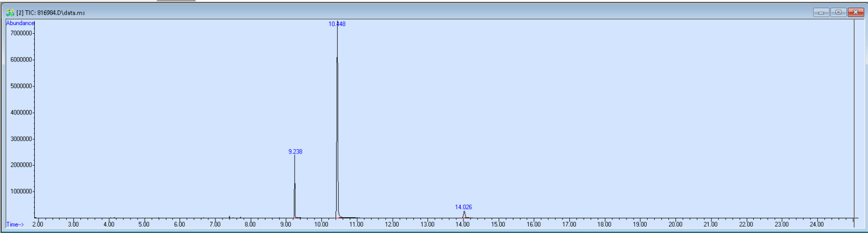This screenshot has height=233, width=868.
Task: Click the Abundance axis label
Action: 20,23
